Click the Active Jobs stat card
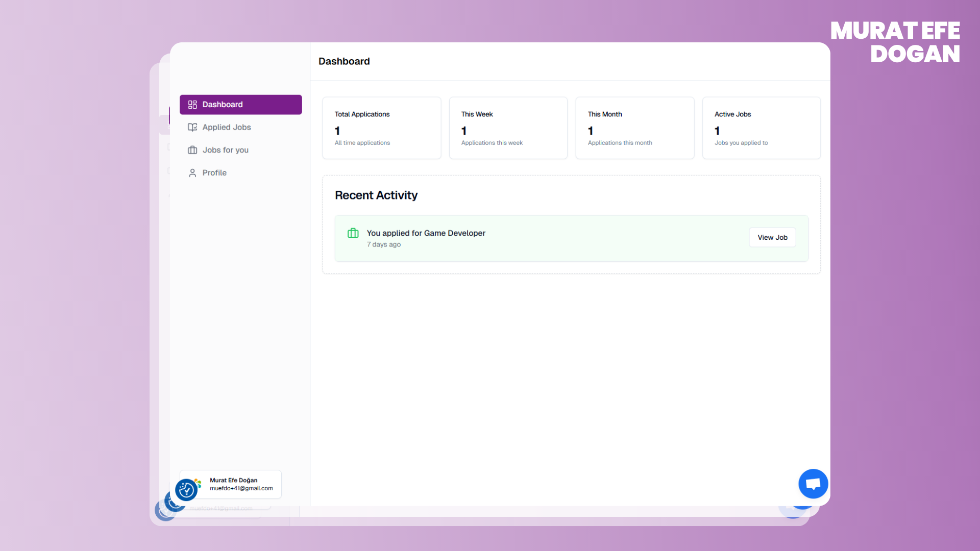980x551 pixels. point(761,128)
